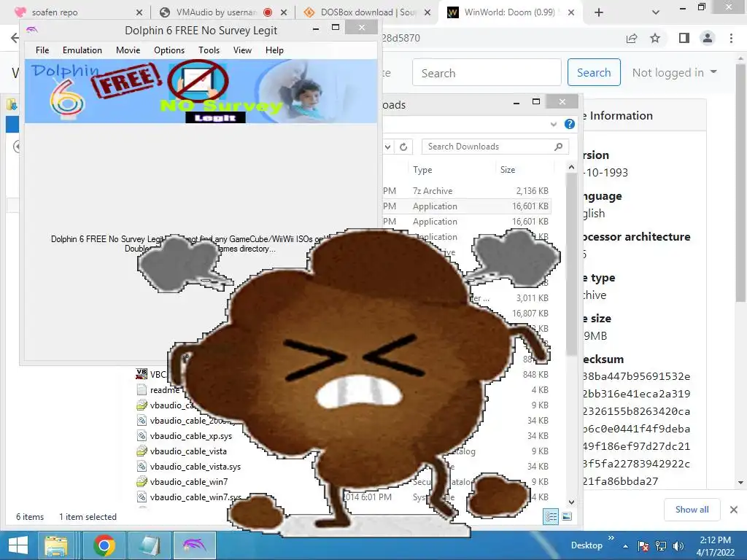
Task: Toggle the Chrome side panel icon
Action: (684, 38)
